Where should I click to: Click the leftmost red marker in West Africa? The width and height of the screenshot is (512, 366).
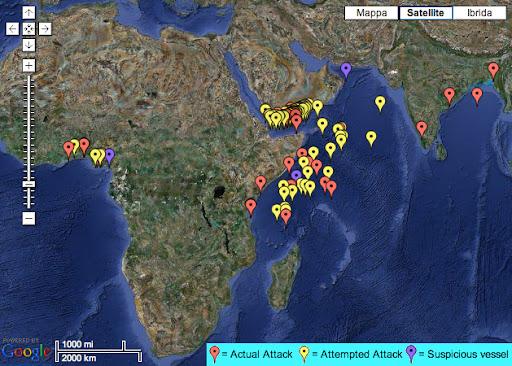68,148
